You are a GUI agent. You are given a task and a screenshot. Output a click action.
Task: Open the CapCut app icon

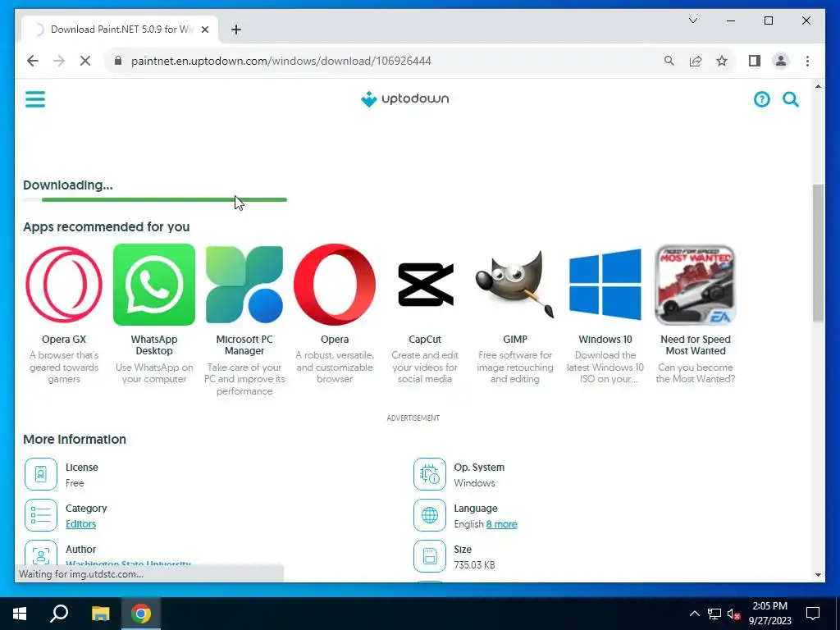pyautogui.click(x=425, y=285)
